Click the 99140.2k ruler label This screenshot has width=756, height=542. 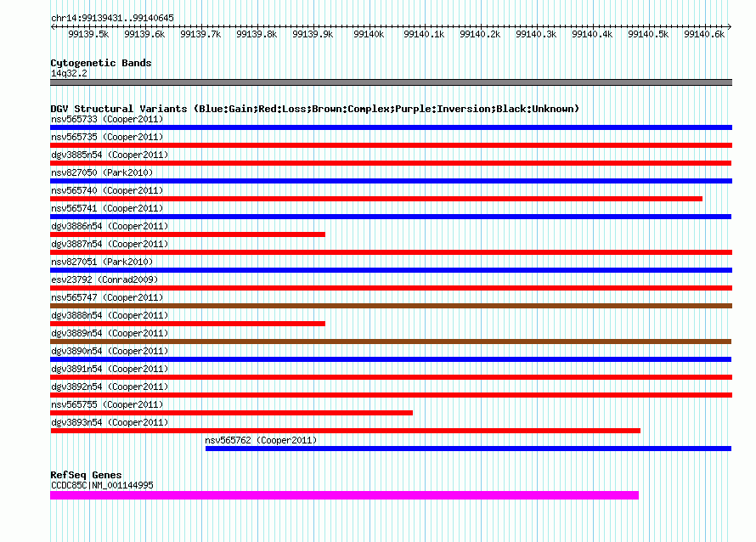(480, 34)
